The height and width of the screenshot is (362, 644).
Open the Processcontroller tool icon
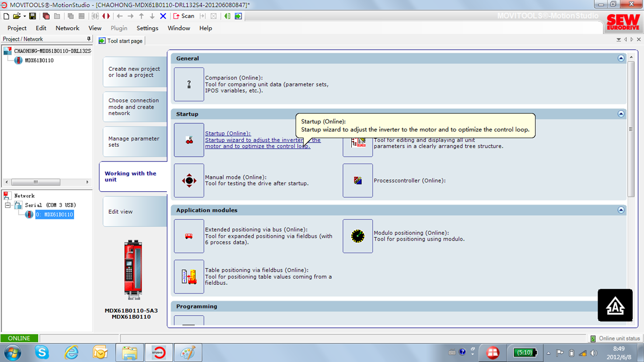click(358, 181)
